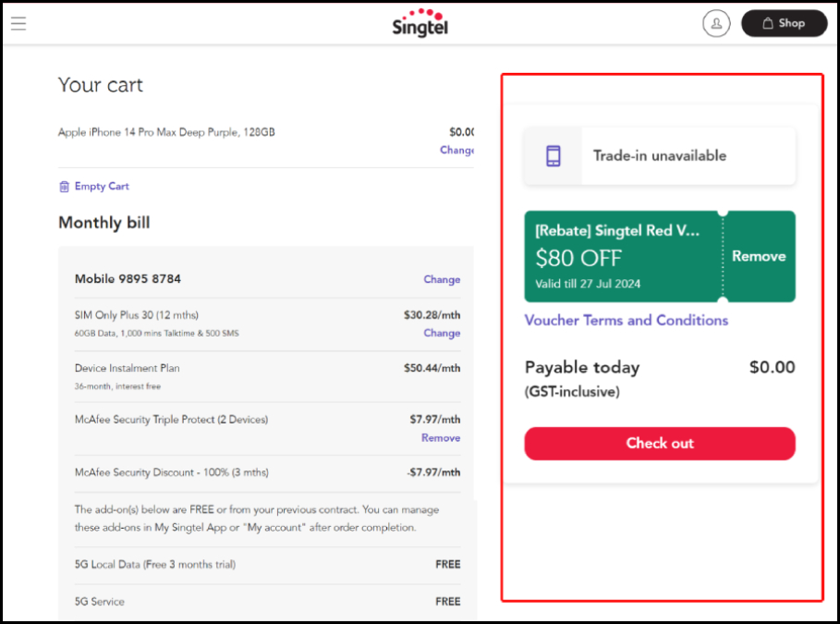The width and height of the screenshot is (840, 624).
Task: Click the Your cart heading
Action: pos(101,85)
